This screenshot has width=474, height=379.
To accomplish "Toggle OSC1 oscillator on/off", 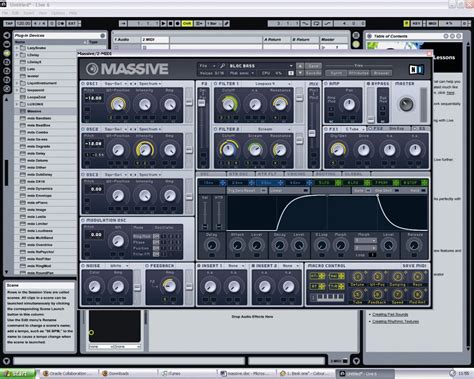I will pos(83,83).
